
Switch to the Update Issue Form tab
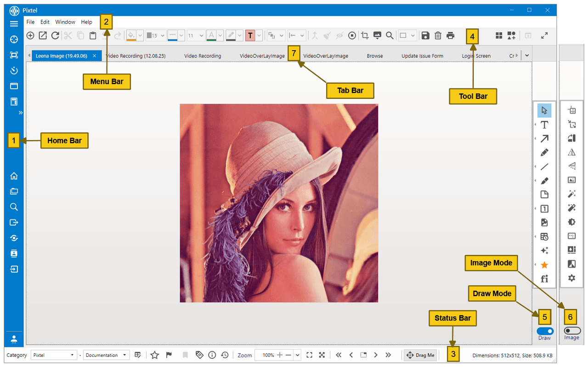pos(422,56)
